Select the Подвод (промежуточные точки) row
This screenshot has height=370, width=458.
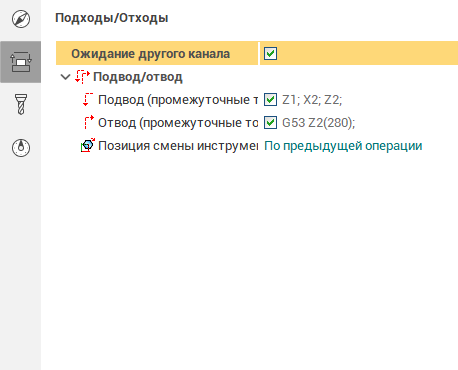coord(257,100)
